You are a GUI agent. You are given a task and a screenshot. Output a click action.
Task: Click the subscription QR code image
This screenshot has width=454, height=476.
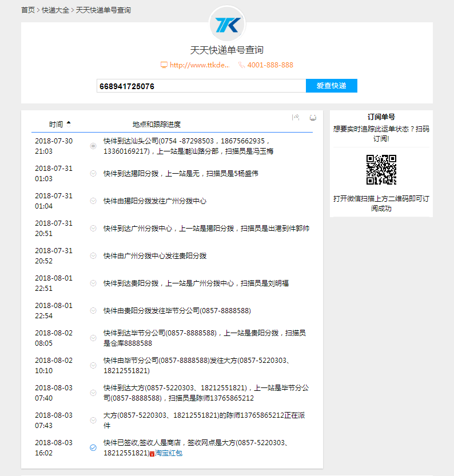[x=381, y=170]
